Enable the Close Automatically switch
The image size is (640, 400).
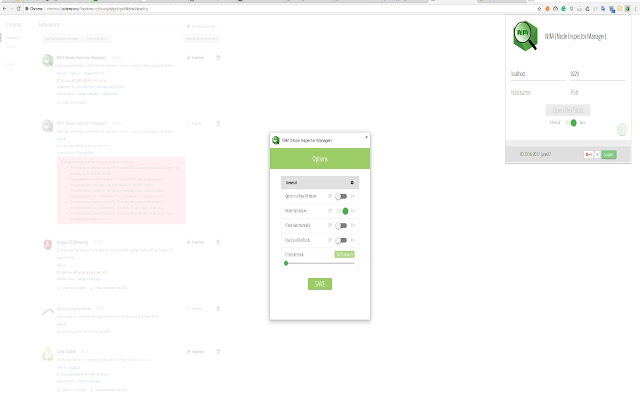[341, 225]
